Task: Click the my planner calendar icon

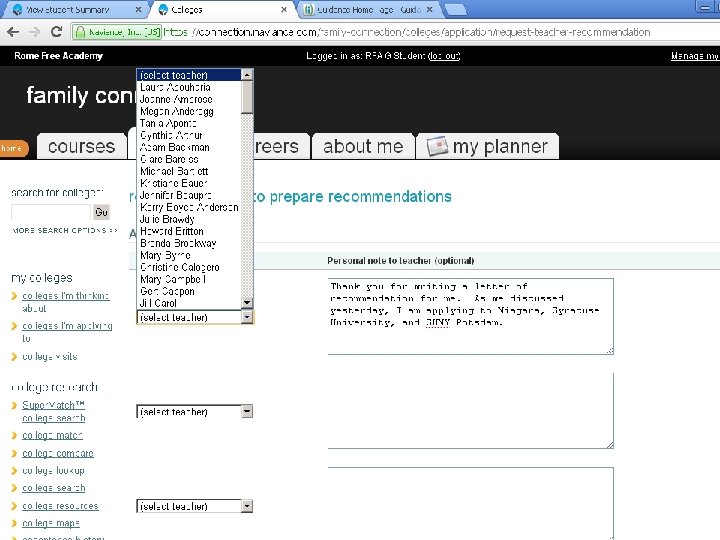Action: click(437, 146)
